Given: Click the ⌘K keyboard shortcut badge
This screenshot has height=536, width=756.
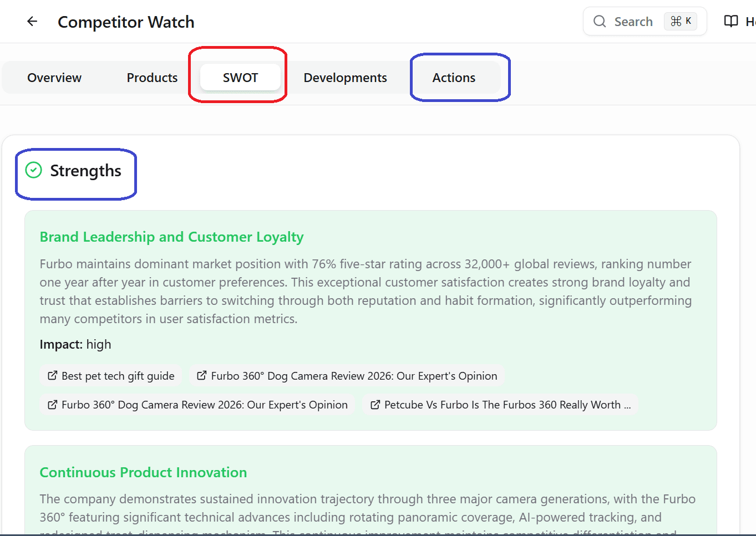Looking at the screenshot, I should [681, 21].
